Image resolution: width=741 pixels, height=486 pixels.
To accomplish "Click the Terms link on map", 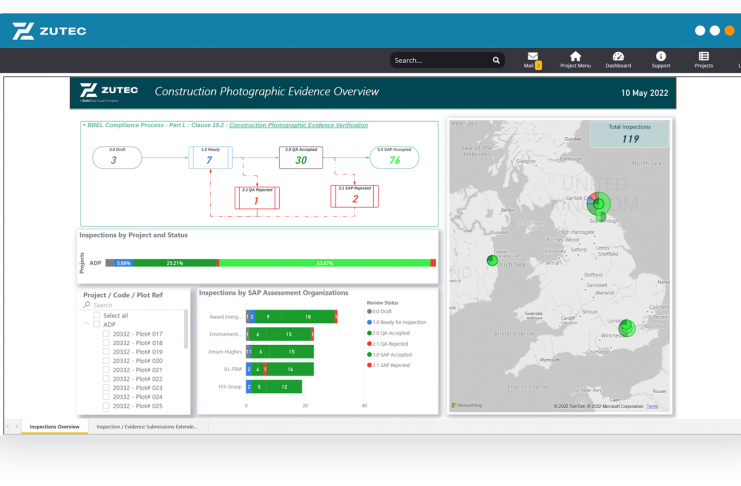I will coord(652,406).
